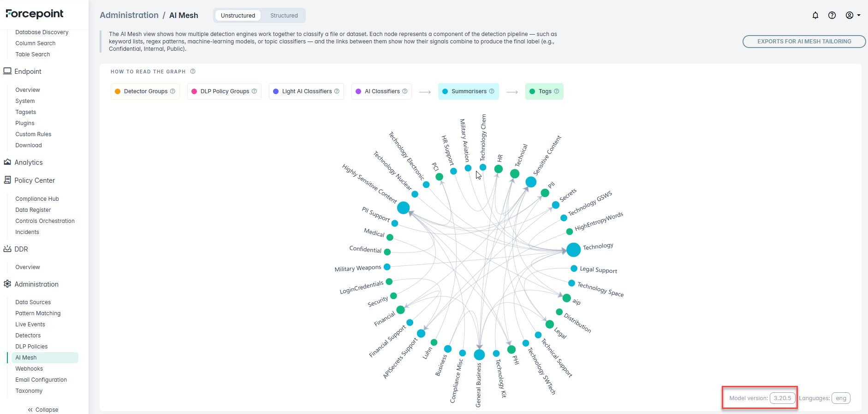Click the Administration breadcrumb link
The width and height of the screenshot is (868, 414).
[129, 15]
